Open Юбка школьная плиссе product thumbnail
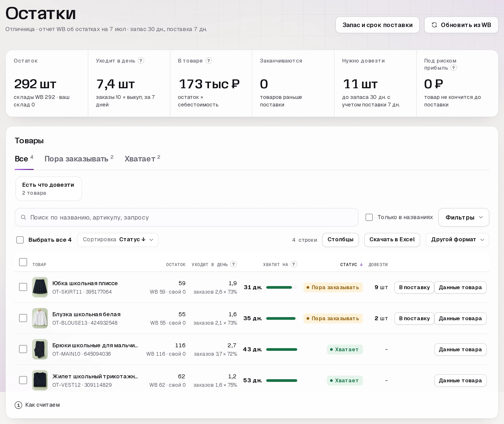This screenshot has height=424, width=504. coord(40,287)
